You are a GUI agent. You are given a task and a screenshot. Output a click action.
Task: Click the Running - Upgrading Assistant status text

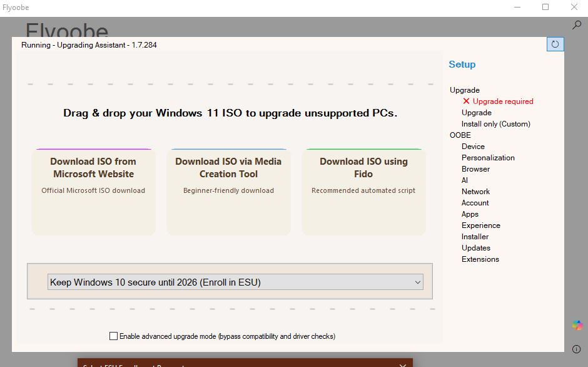click(x=89, y=45)
